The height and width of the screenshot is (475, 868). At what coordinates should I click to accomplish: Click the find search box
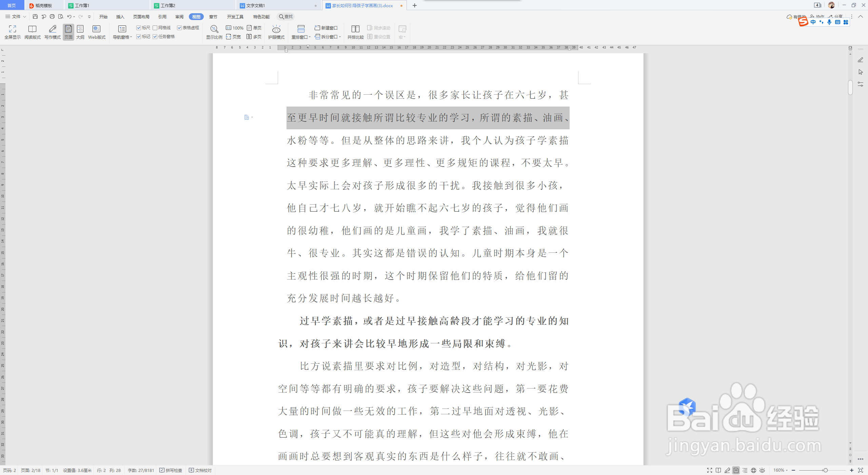(286, 17)
